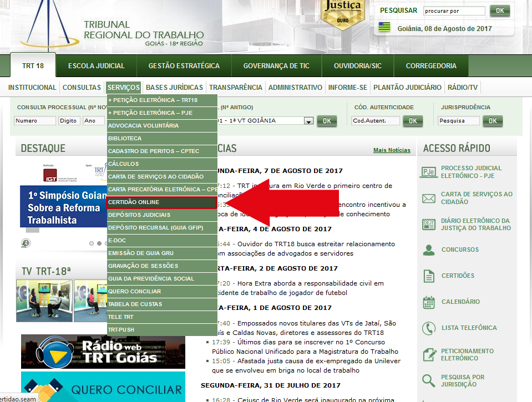Open the Certidões document icon
532x402 pixels.
[x=429, y=276]
